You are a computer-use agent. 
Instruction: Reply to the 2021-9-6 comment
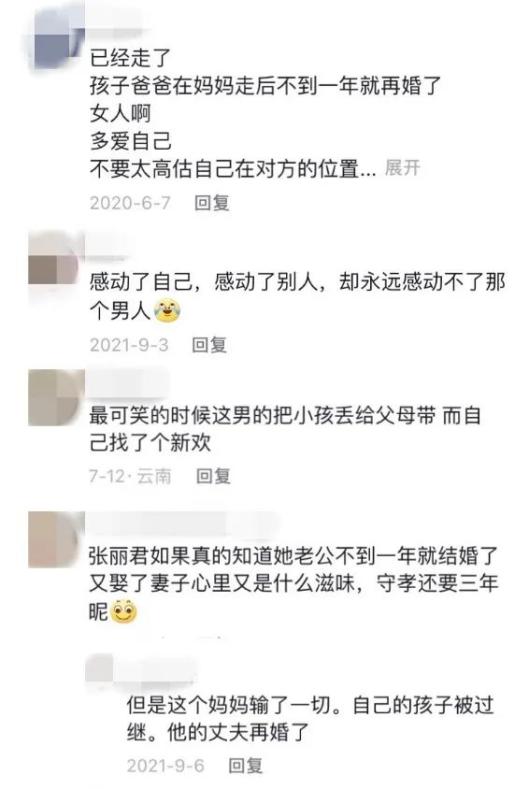246,765
